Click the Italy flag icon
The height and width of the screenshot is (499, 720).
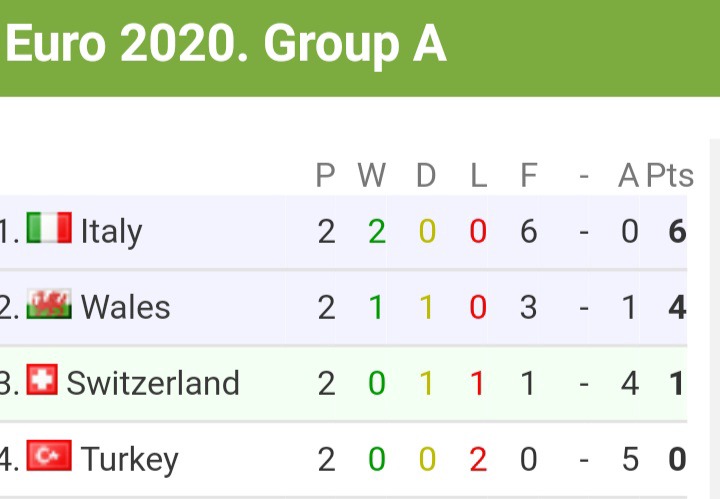tap(49, 229)
